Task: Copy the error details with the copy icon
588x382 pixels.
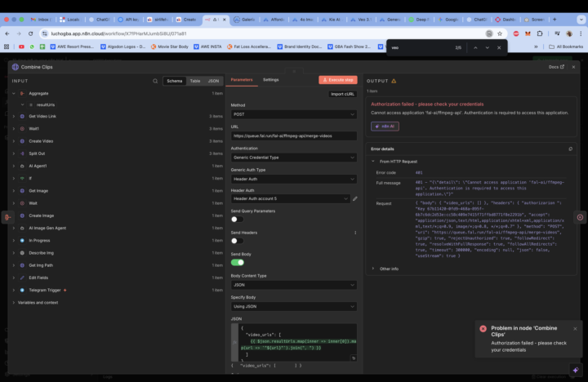Action: pos(570,149)
